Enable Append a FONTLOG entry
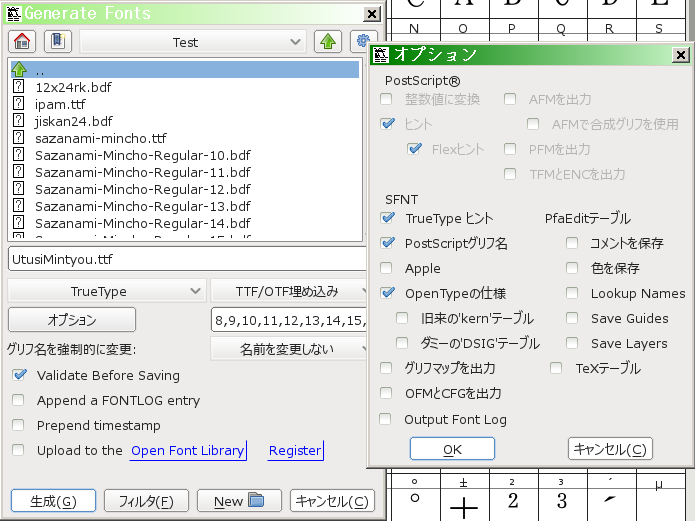The width and height of the screenshot is (695, 521). click(x=18, y=400)
